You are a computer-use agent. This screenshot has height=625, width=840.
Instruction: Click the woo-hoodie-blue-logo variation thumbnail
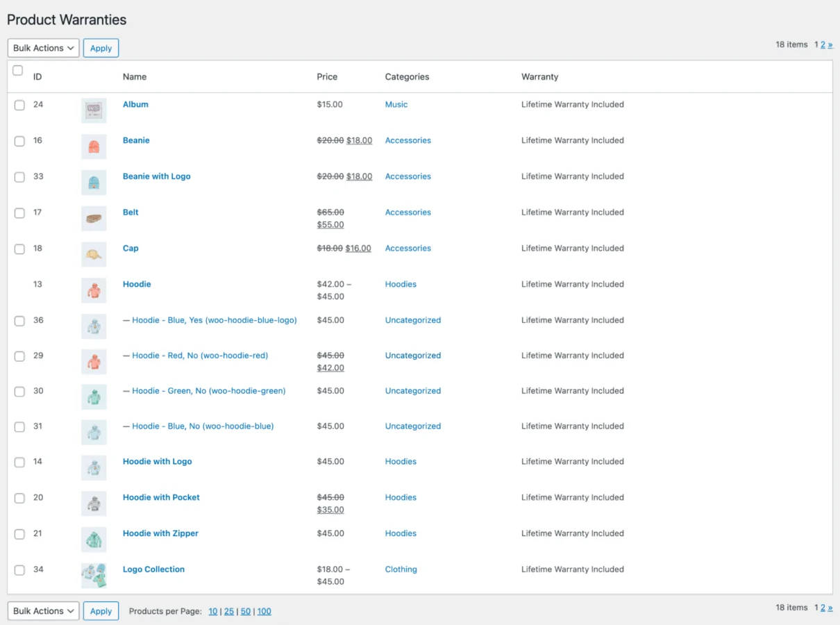click(x=94, y=326)
